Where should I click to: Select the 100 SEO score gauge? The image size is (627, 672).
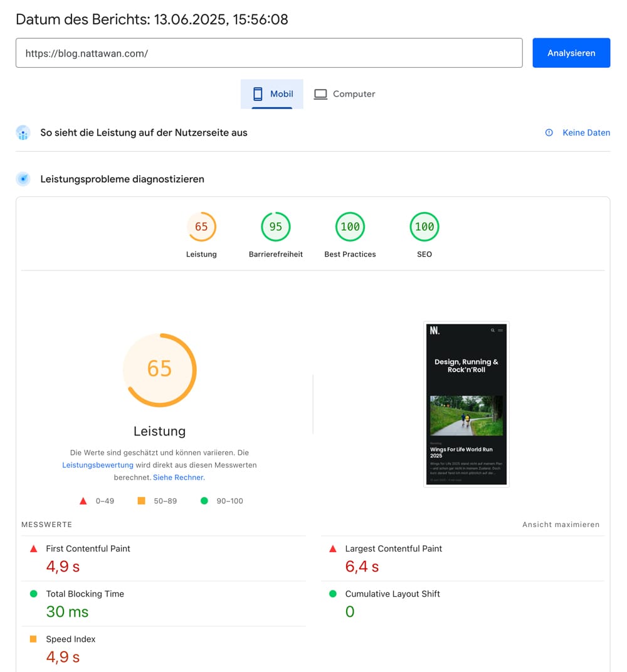(x=424, y=227)
